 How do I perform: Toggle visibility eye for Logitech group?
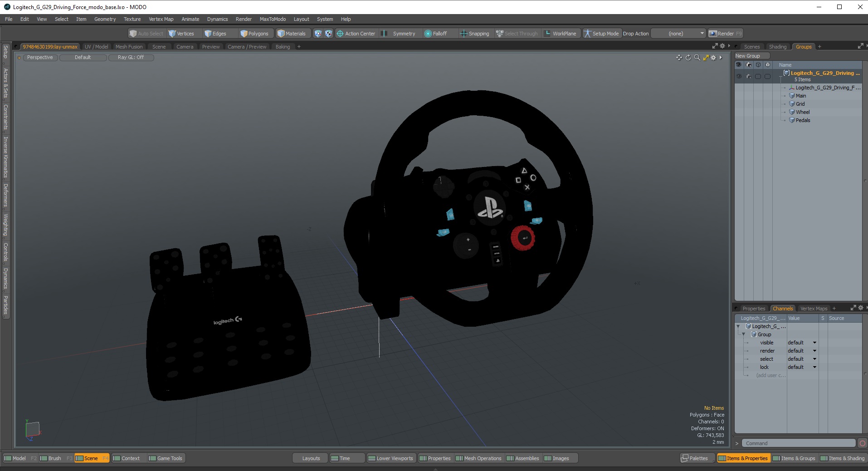click(x=739, y=76)
